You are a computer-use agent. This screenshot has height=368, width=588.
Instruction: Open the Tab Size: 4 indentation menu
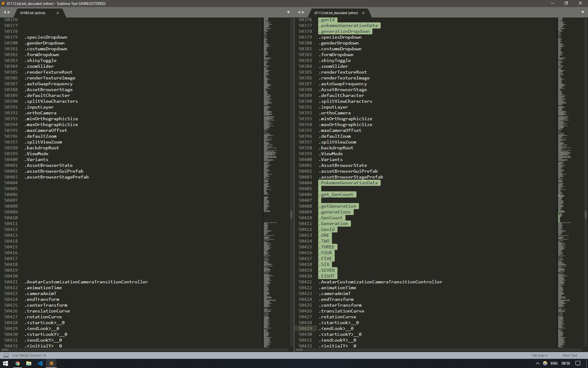point(539,355)
